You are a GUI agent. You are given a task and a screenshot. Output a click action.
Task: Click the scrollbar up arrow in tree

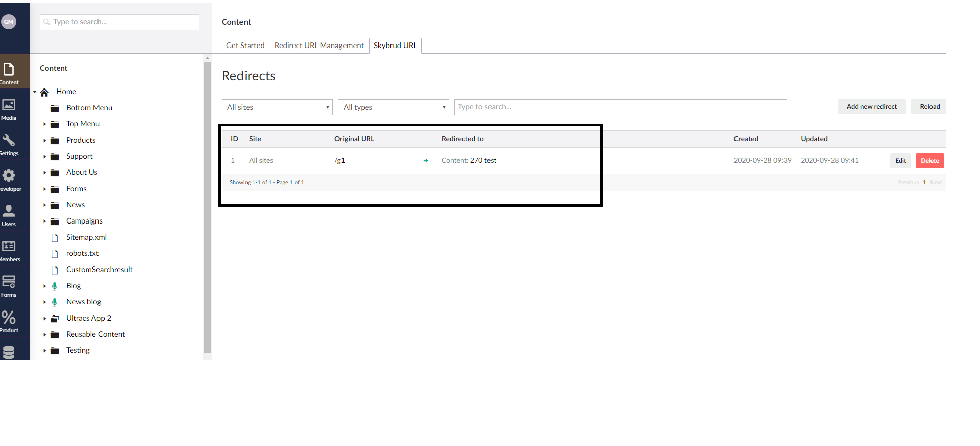[x=207, y=58]
